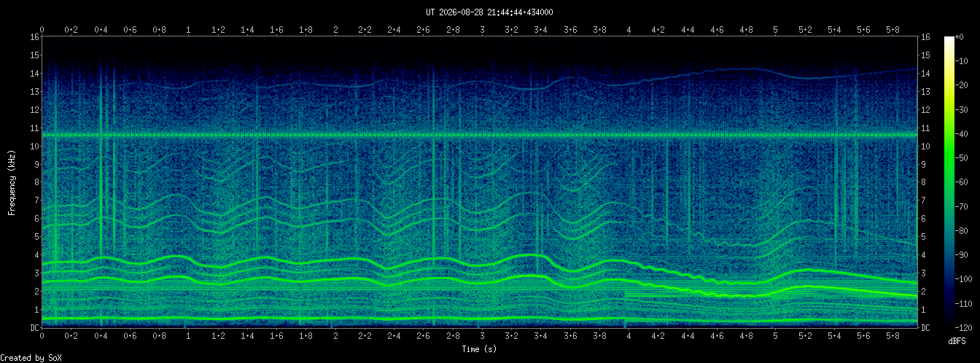Click the 4 second tick on top time axis
The width and height of the screenshot is (980, 363).
(x=629, y=30)
